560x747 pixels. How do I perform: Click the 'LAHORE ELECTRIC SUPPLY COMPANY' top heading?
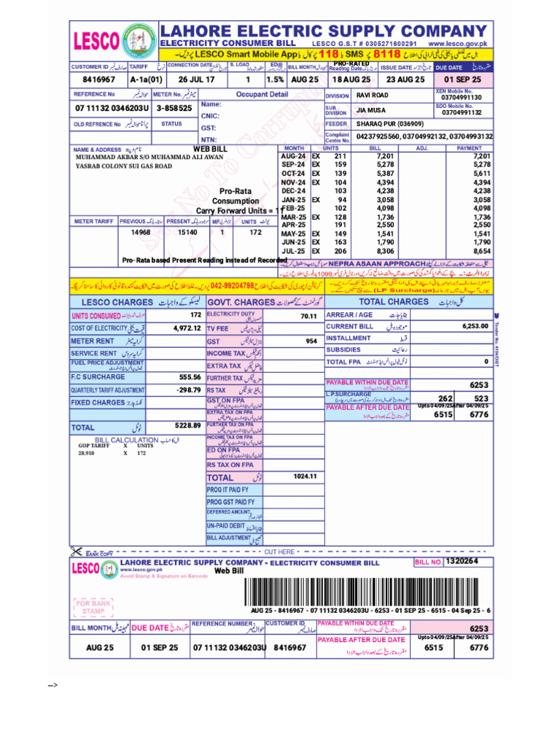pyautogui.click(x=323, y=31)
